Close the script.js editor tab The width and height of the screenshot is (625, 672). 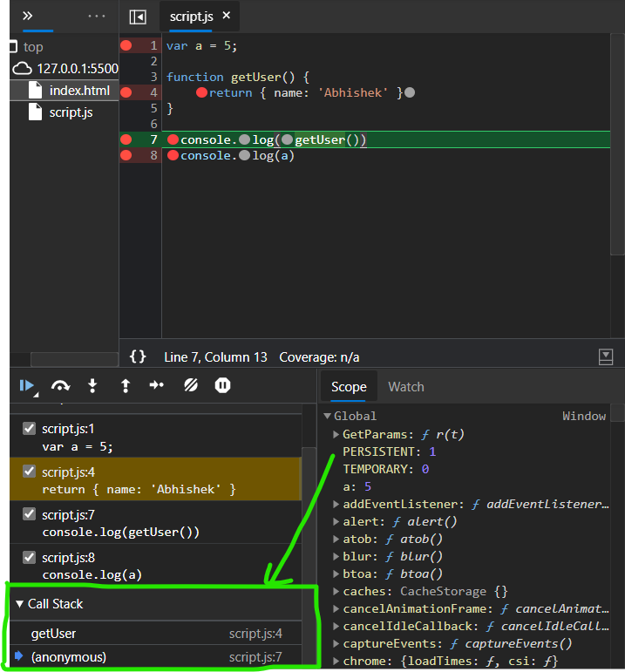tap(227, 16)
